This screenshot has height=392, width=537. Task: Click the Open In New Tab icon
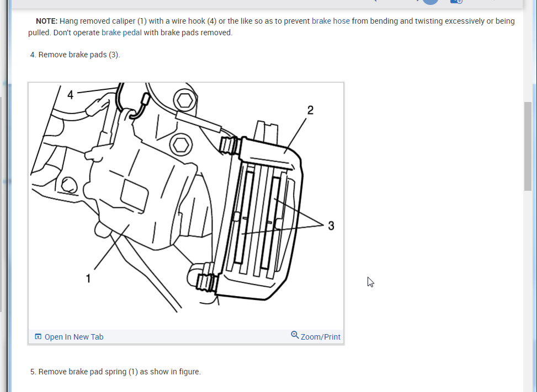point(38,336)
